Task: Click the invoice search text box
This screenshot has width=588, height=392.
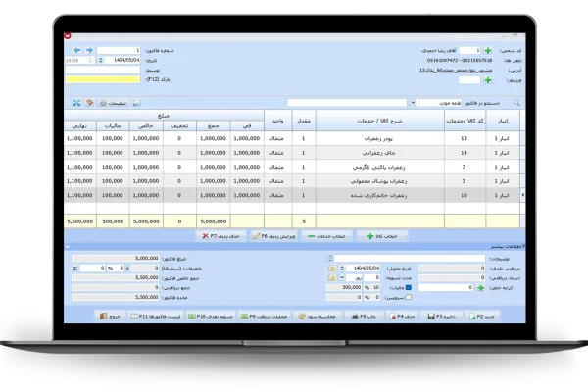Action: click(347, 102)
